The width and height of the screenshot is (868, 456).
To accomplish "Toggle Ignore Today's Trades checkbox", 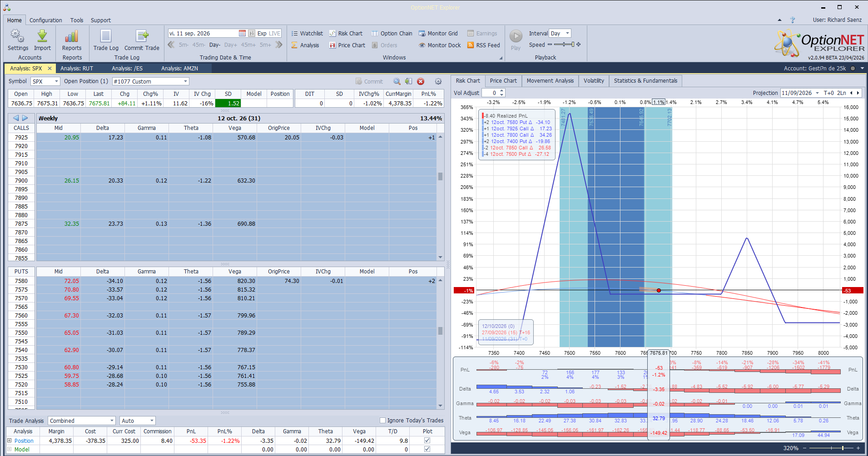I will (x=382, y=420).
